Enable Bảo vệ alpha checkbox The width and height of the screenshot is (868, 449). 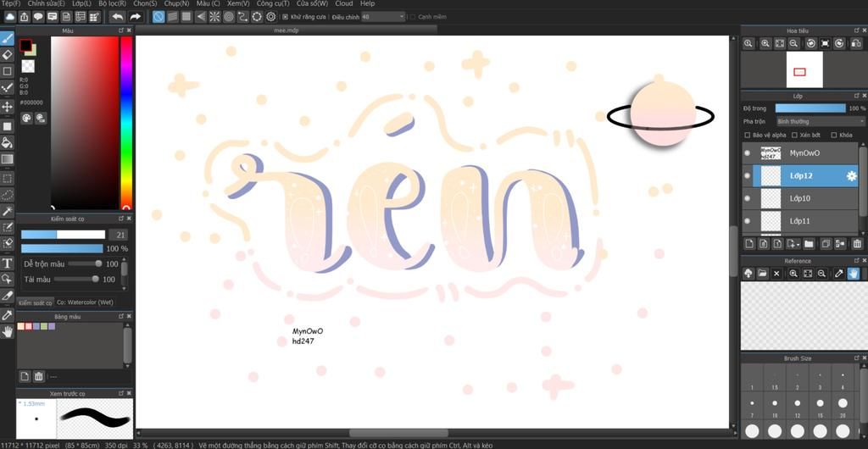click(x=748, y=135)
